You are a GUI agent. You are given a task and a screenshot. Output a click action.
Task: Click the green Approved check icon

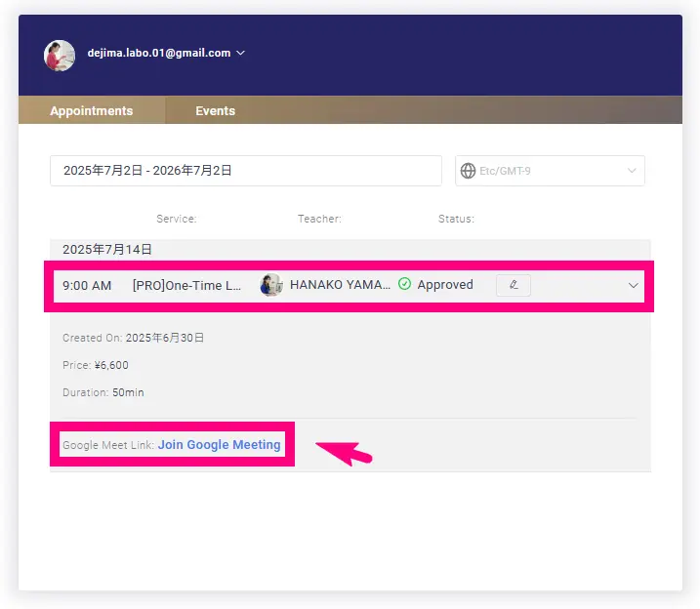[404, 284]
